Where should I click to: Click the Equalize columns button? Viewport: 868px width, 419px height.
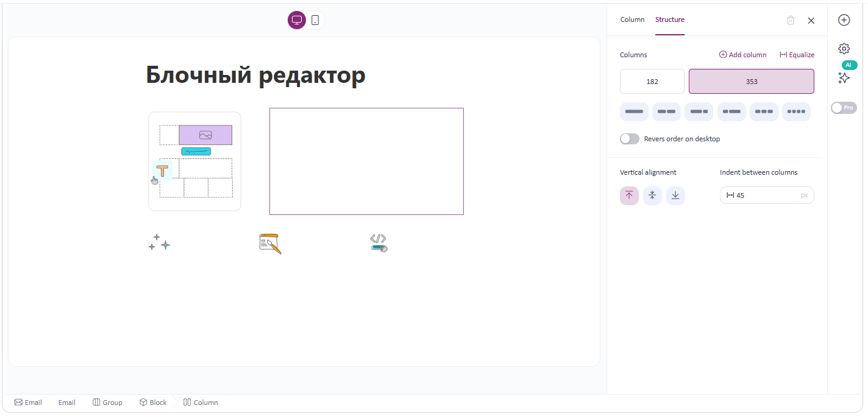(797, 54)
